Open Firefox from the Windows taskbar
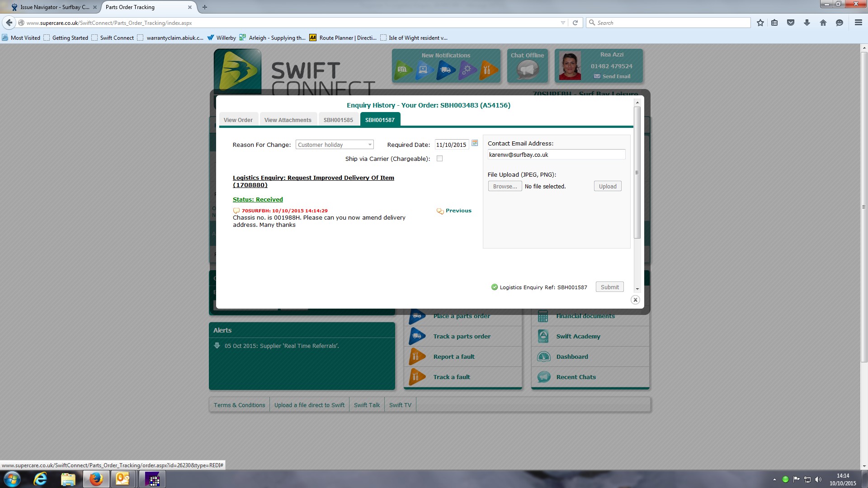Screen dimensions: 868x488 point(96,479)
